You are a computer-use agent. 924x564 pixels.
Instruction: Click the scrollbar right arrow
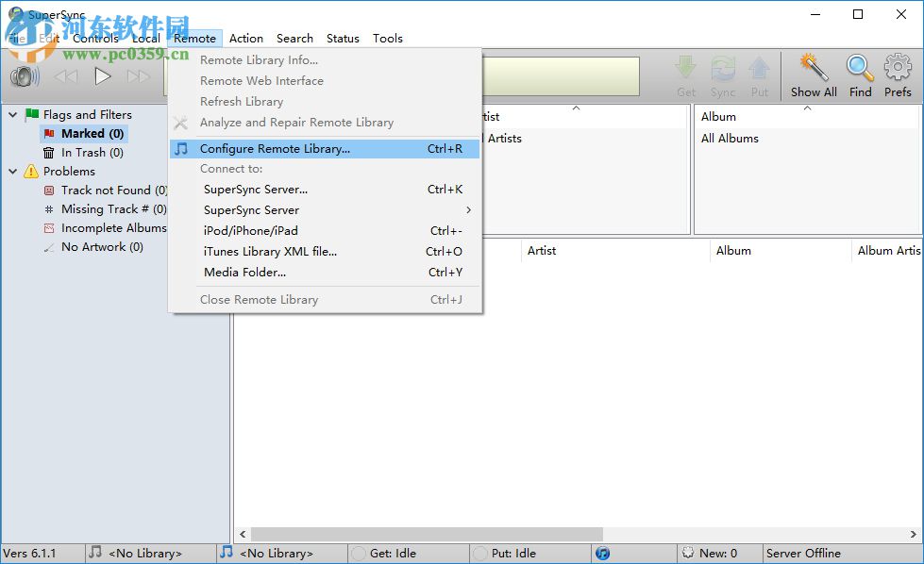click(913, 534)
